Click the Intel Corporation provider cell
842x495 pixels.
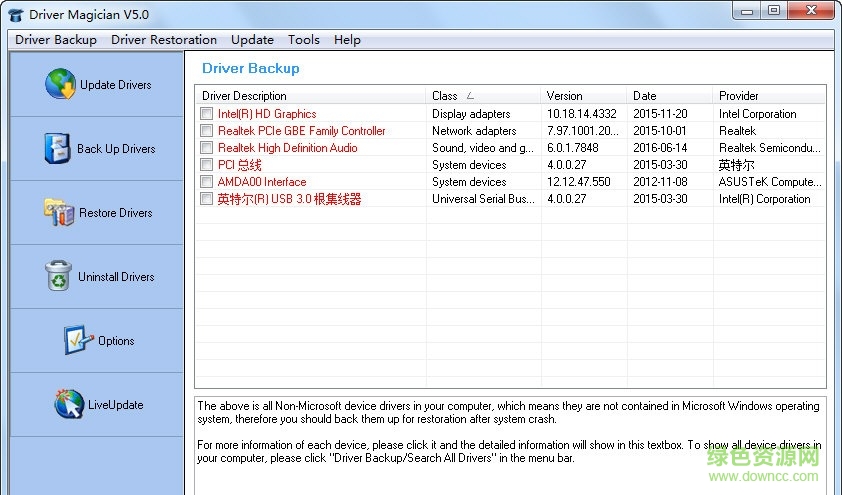pos(757,114)
